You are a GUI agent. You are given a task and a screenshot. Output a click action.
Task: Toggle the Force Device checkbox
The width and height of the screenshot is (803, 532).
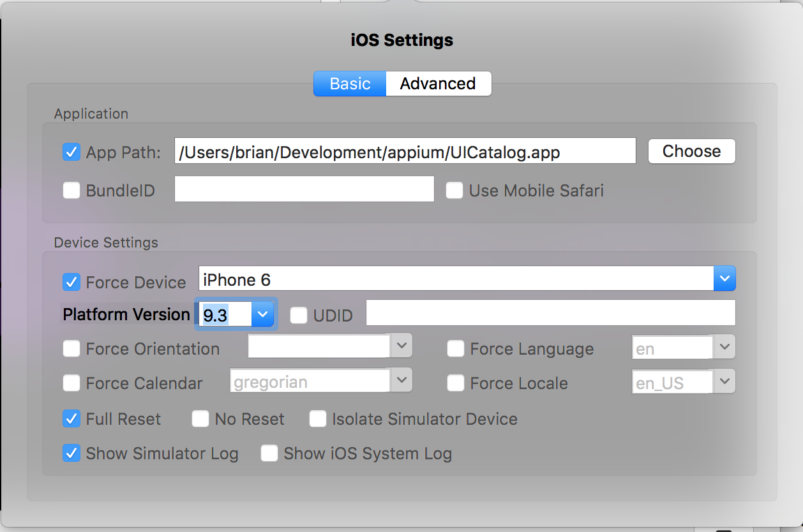[71, 282]
